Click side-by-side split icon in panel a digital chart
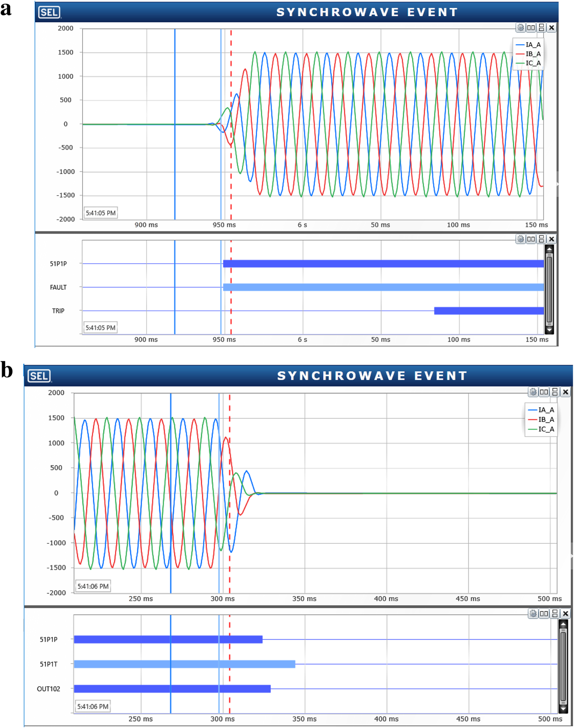574x728 pixels. click(531, 239)
